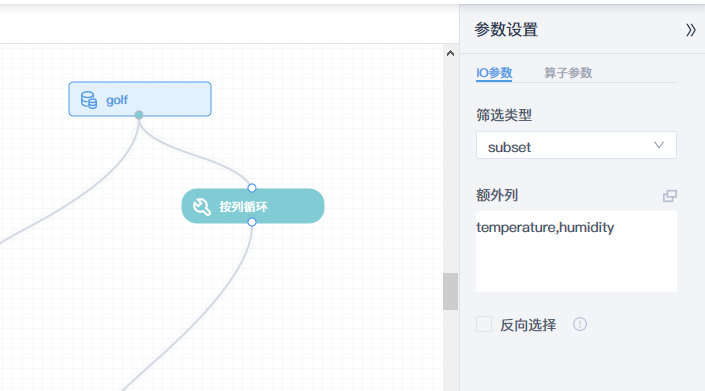Click the canvas vertical scrollbar thumb
This screenshot has height=391, width=705.
450,291
